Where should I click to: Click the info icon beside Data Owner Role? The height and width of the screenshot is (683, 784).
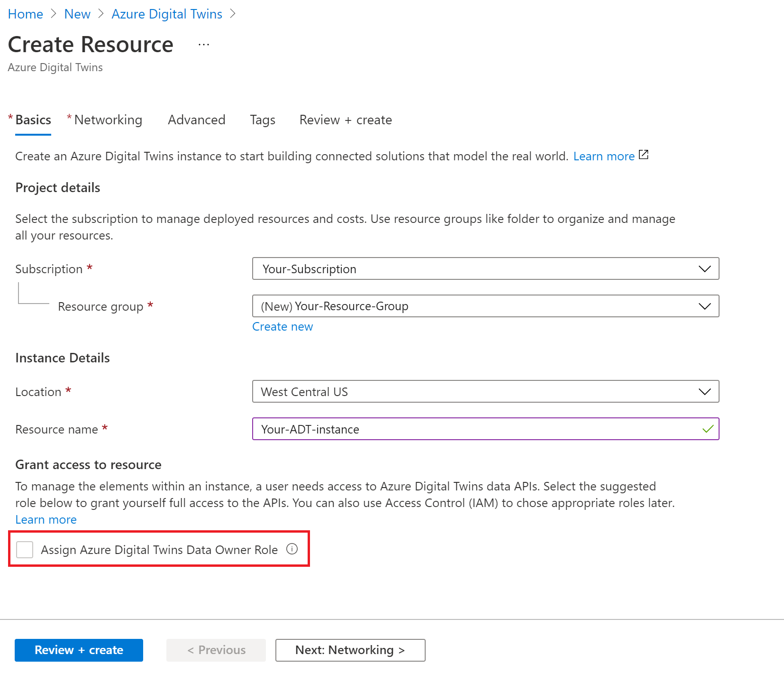click(x=292, y=549)
